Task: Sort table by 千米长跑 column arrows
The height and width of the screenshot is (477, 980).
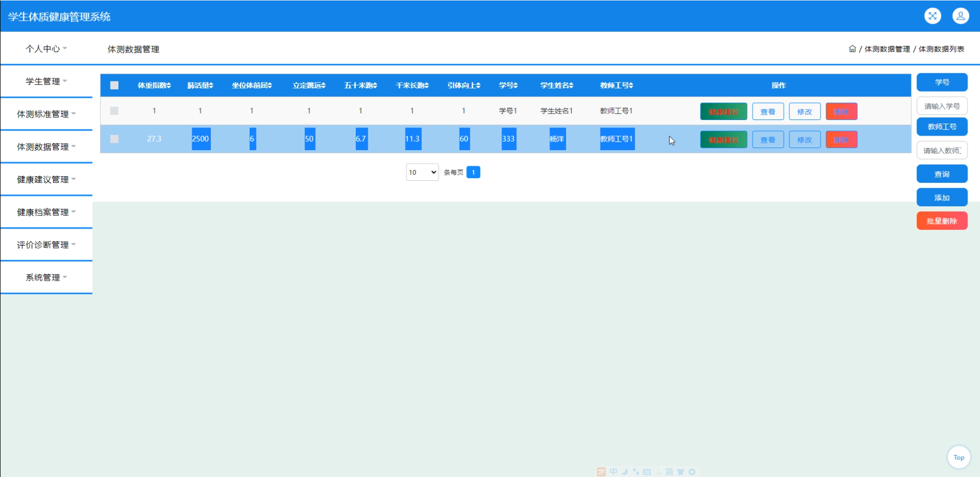Action: coord(426,86)
